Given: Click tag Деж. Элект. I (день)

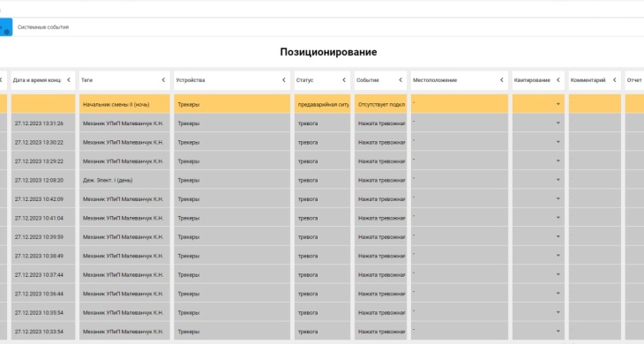Looking at the screenshot, I should [108, 180].
